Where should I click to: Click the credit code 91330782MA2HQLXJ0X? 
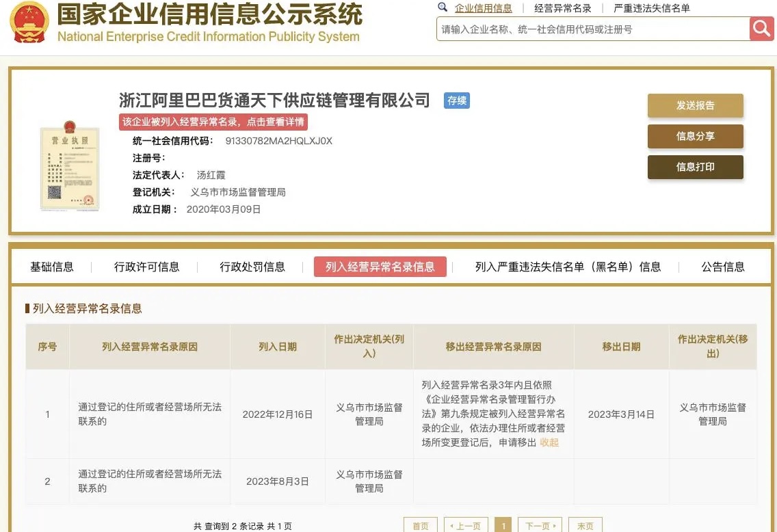pyautogui.click(x=278, y=141)
